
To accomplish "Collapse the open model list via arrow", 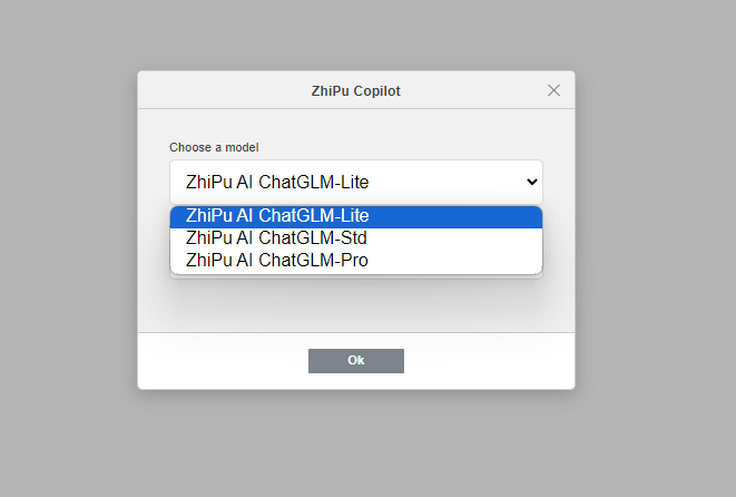I will tap(532, 182).
